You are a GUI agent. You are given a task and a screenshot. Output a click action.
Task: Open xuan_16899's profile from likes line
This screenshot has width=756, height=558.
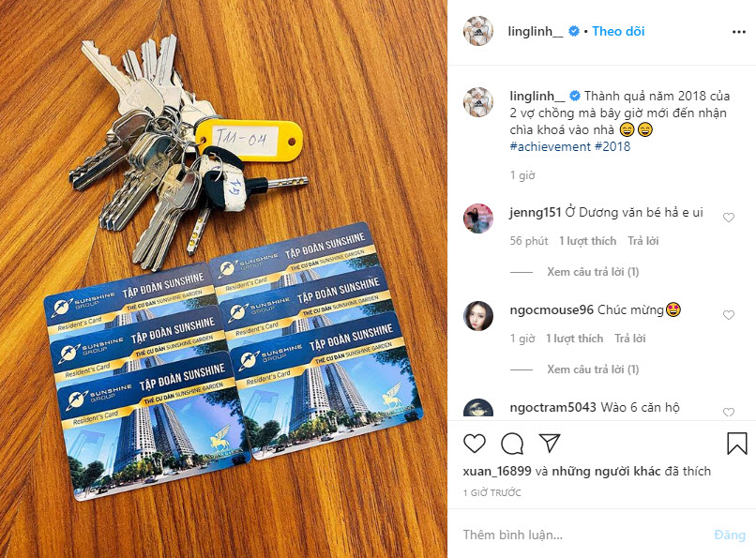click(497, 471)
